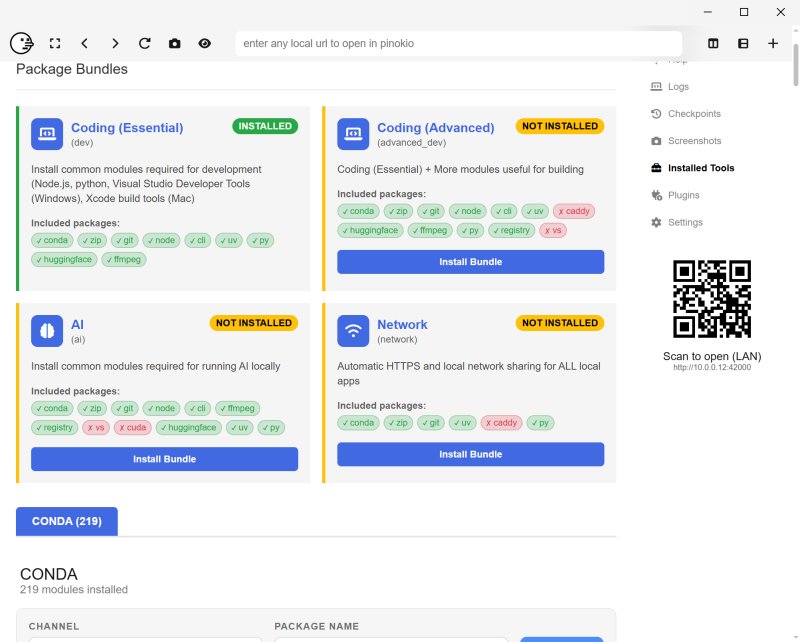Click the Checkpoints history icon
The width and height of the screenshot is (800, 642).
pos(656,114)
